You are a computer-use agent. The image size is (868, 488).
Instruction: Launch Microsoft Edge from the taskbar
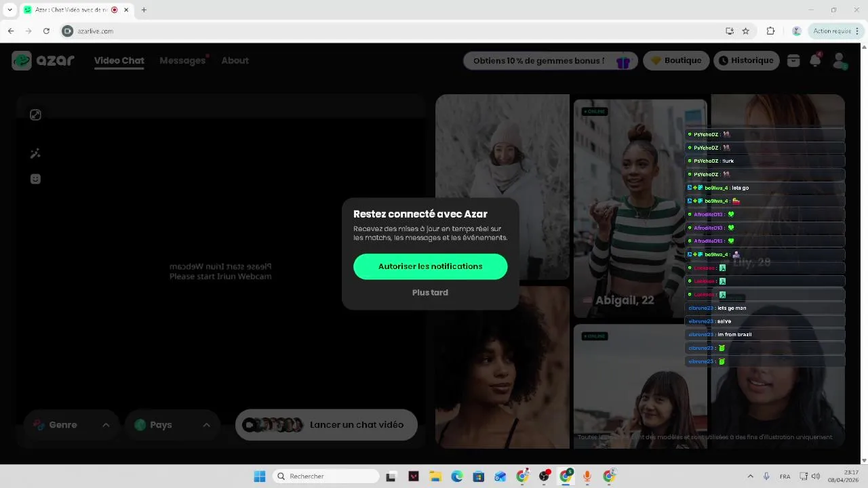coord(456,476)
